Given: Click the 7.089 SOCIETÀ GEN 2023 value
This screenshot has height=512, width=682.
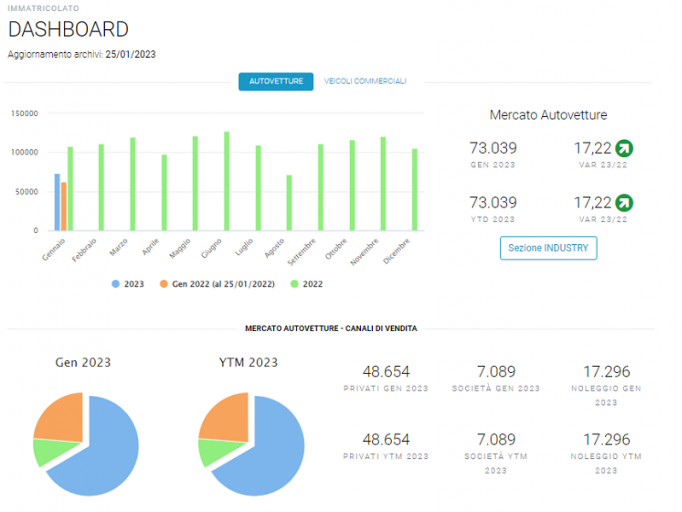Looking at the screenshot, I should click(496, 372).
